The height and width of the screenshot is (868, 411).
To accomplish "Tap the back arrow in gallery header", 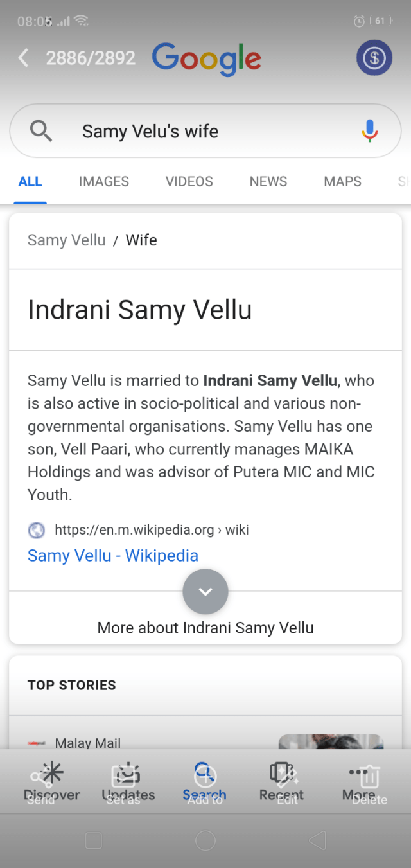I will pyautogui.click(x=24, y=58).
